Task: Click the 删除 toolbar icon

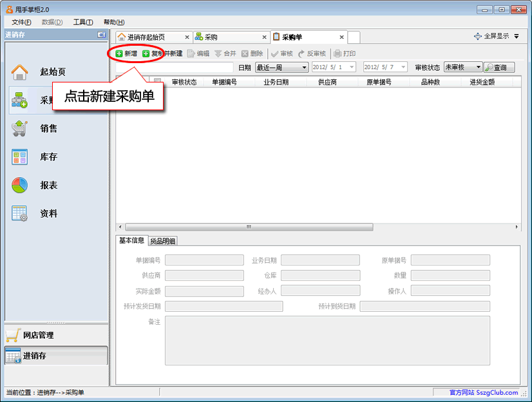Action: [x=245, y=53]
